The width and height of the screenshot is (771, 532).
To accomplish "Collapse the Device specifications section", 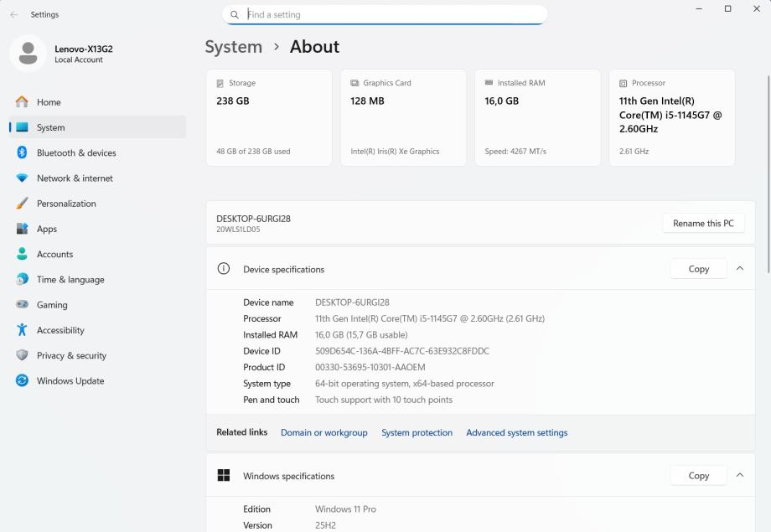I will (x=739, y=269).
